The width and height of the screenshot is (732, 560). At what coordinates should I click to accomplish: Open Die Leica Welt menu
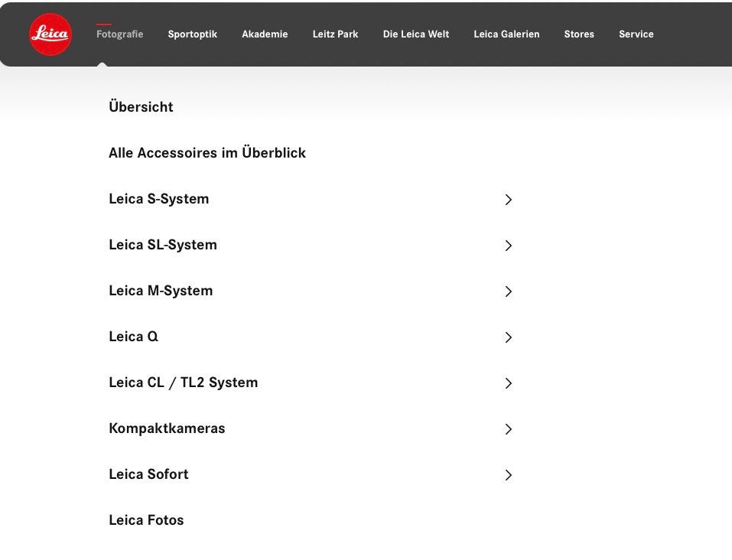[415, 34]
